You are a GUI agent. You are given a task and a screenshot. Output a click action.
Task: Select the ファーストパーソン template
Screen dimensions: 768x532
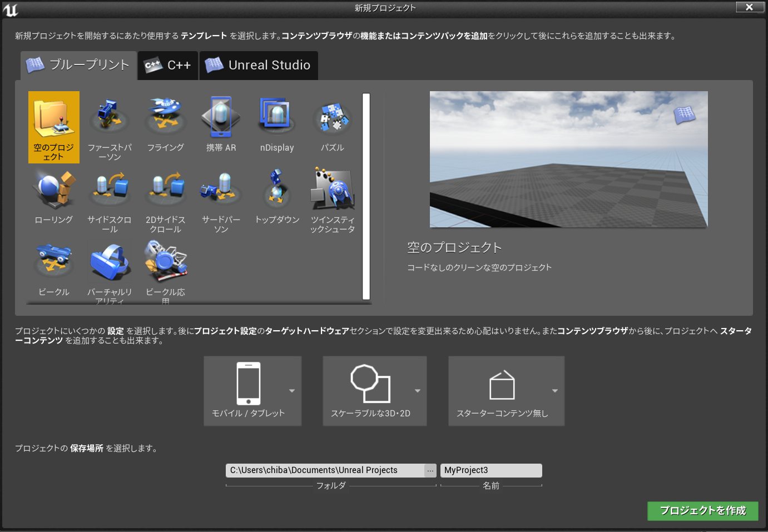click(x=110, y=122)
